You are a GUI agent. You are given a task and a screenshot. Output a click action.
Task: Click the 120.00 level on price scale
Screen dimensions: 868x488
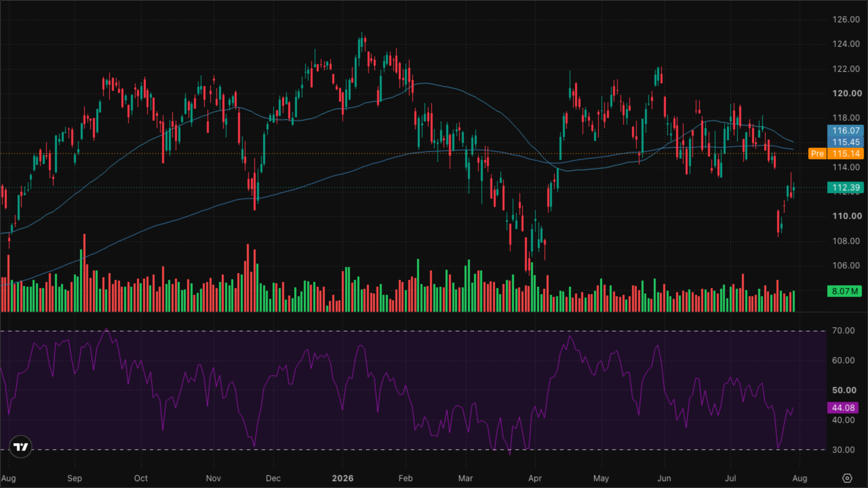[847, 93]
